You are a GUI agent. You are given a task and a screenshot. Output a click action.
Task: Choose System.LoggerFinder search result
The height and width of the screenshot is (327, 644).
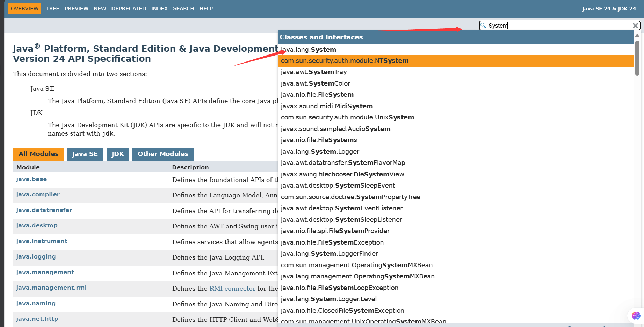click(x=456, y=254)
